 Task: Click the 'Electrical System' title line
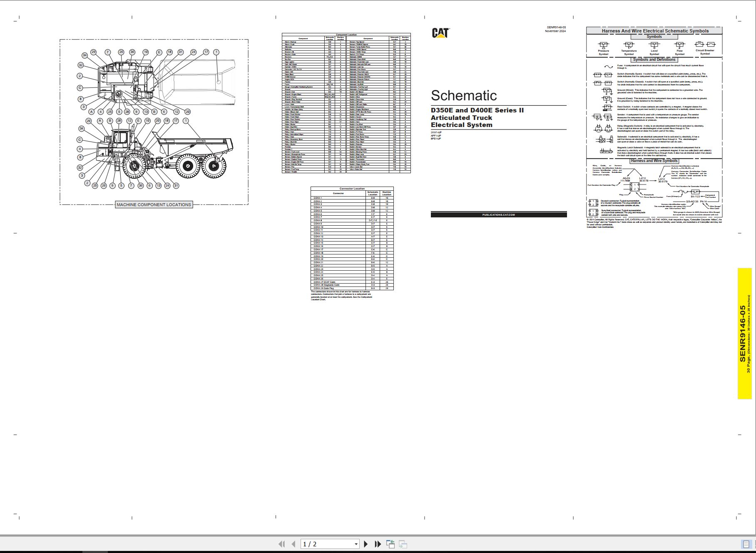461,125
